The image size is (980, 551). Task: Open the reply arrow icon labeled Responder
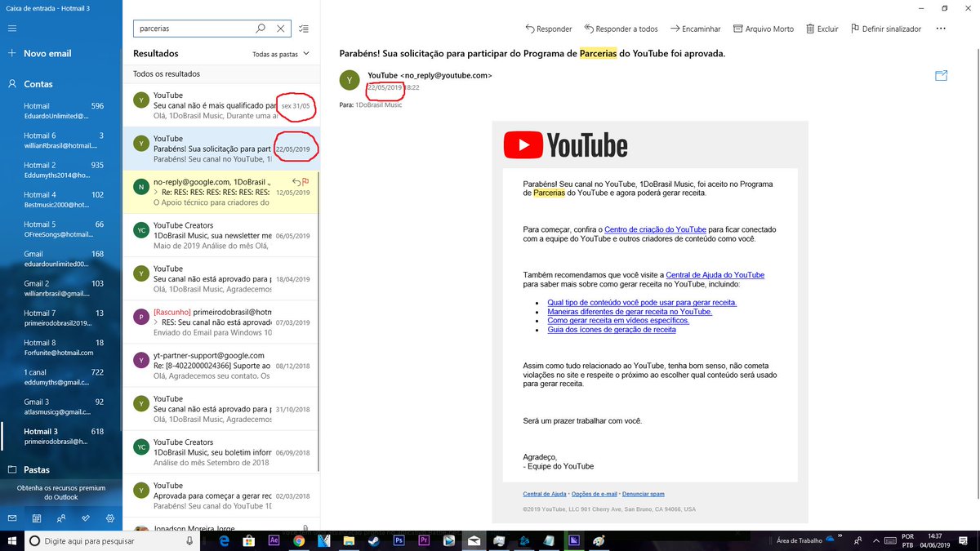coord(548,29)
